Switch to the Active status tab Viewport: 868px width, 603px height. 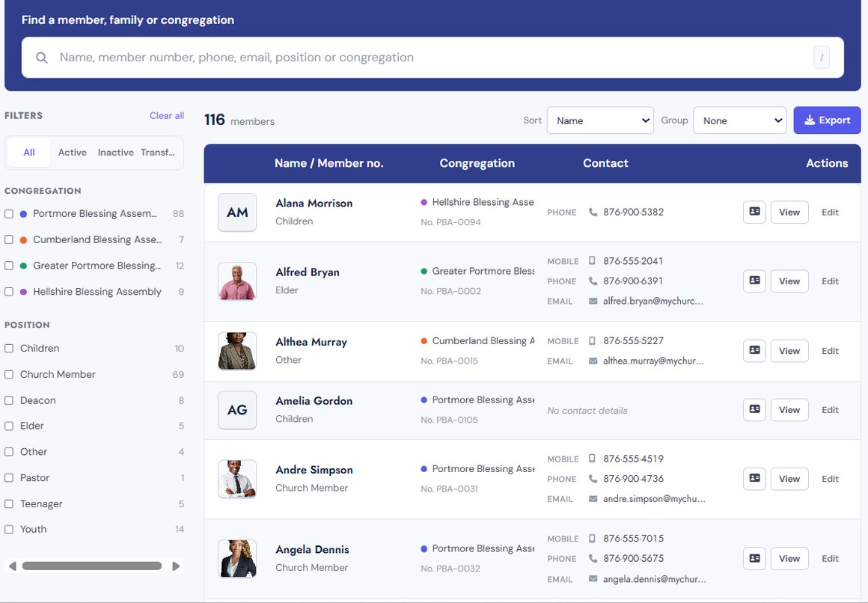pos(73,153)
